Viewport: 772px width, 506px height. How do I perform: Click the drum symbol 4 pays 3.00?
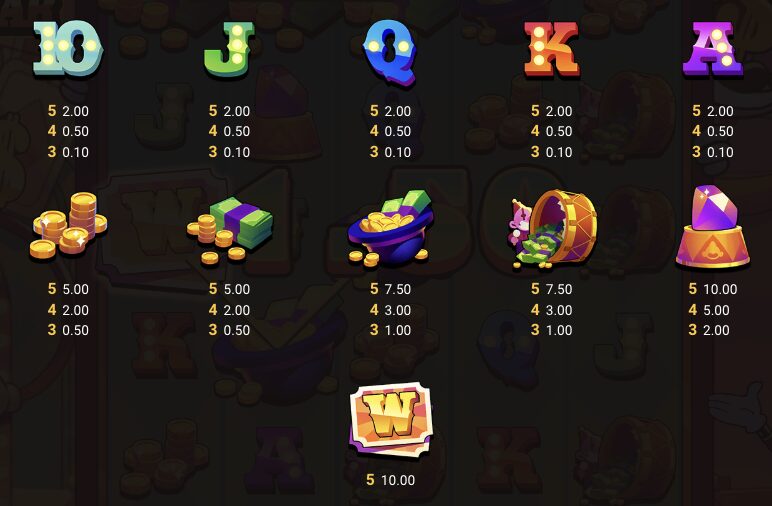point(551,310)
